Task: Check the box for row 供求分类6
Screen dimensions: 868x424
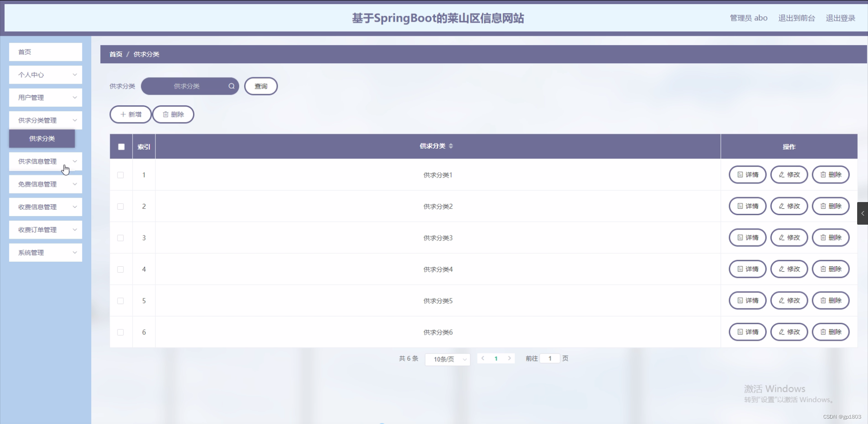Action: tap(121, 332)
